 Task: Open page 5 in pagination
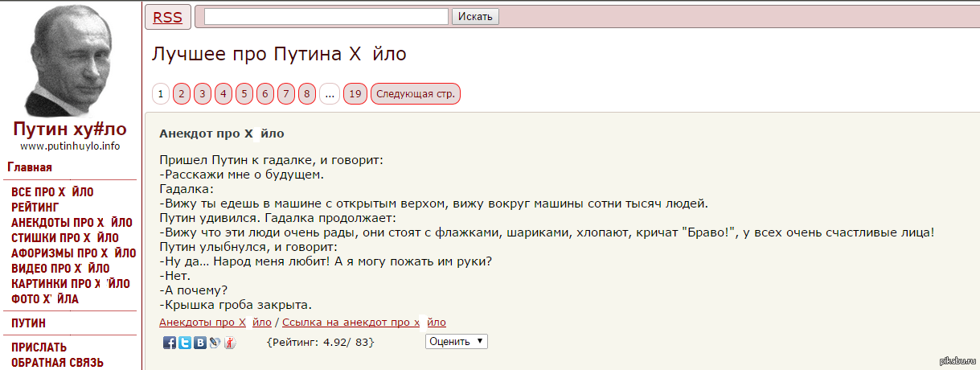coord(244,94)
